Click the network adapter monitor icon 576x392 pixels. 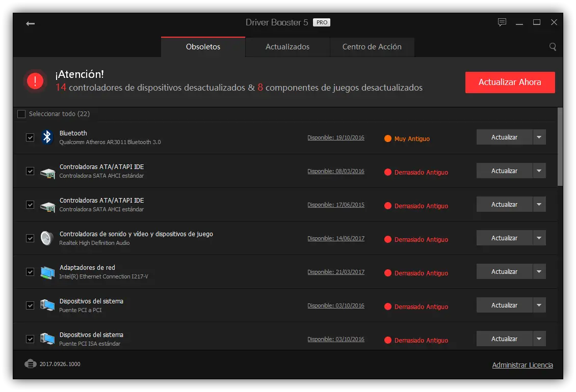[47, 272]
